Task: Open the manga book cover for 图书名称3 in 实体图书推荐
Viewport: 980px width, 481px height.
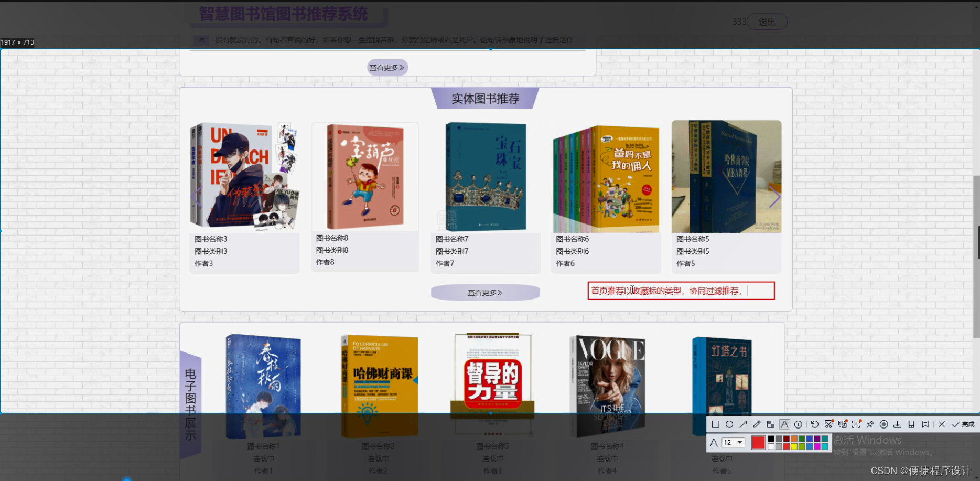Action: coord(244,177)
